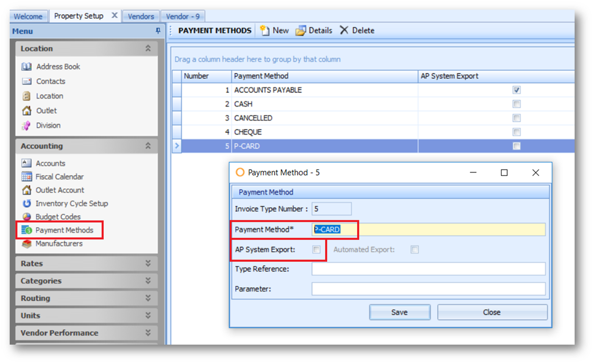Open Budget Codes via its pie icon

(x=27, y=217)
